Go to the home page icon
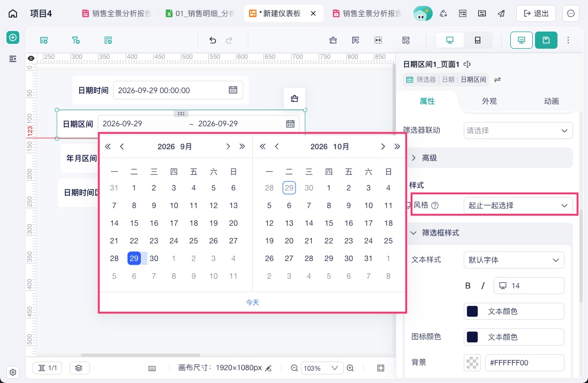 click(x=13, y=13)
